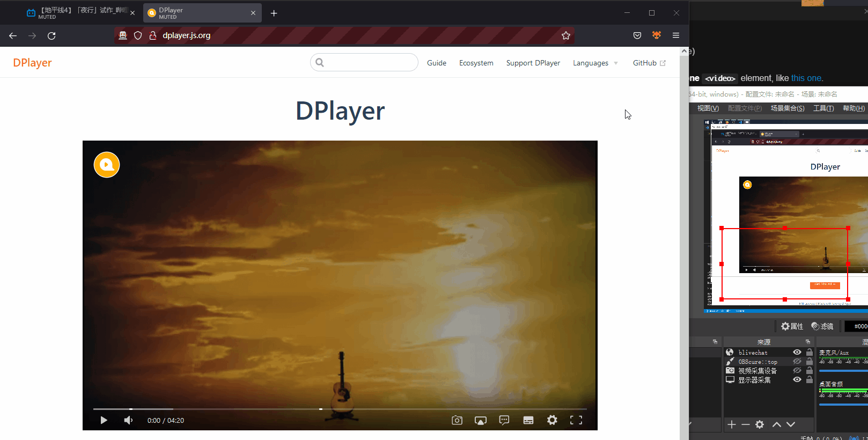Bookmark this page with the star icon
Screen dimensions: 868x440
pos(566,35)
